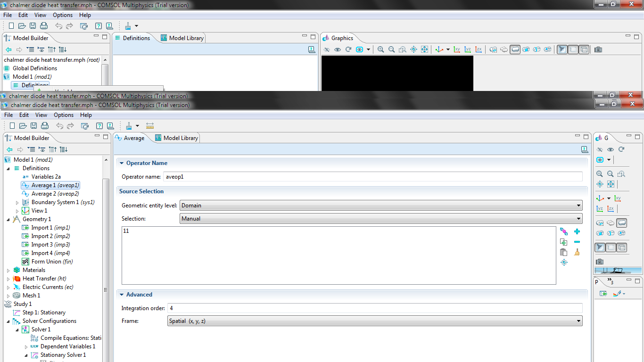Expand Heat Transfer tree node
The width and height of the screenshot is (644, 362).
(8, 279)
